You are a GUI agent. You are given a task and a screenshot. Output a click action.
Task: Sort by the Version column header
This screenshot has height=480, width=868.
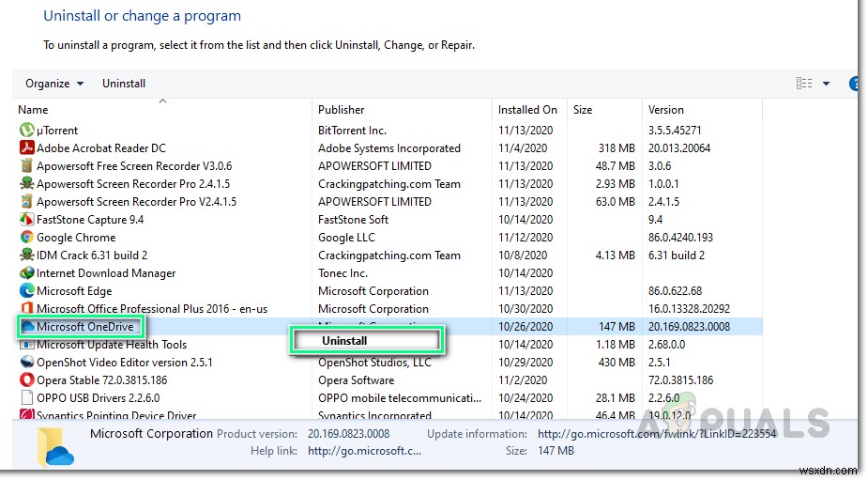(666, 110)
